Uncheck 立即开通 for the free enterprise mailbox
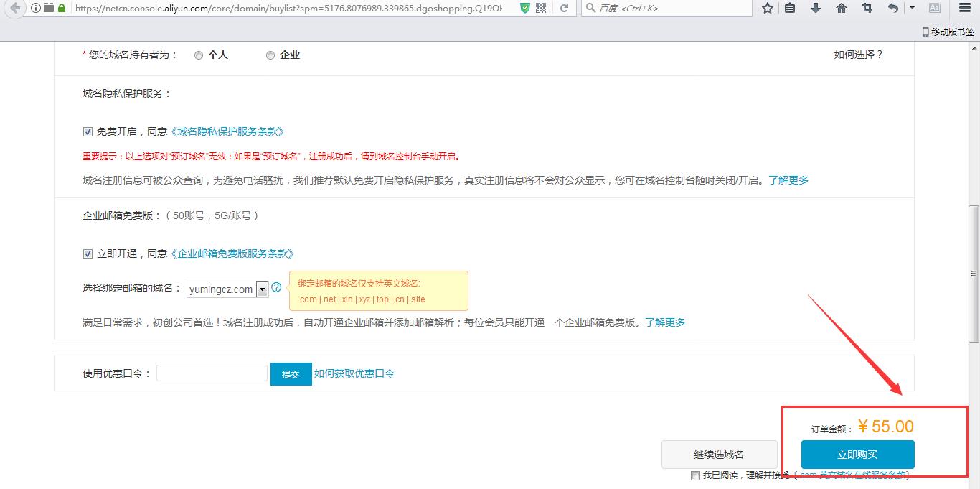This screenshot has height=489, width=980. click(88, 253)
